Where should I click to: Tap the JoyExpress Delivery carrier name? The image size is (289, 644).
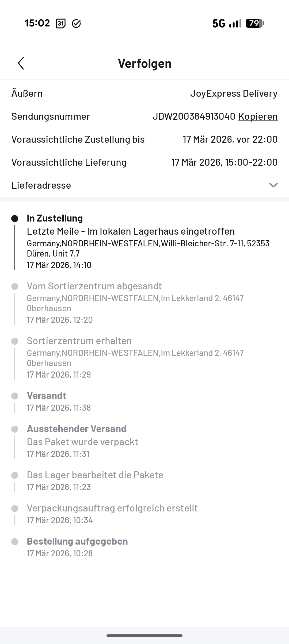click(234, 94)
